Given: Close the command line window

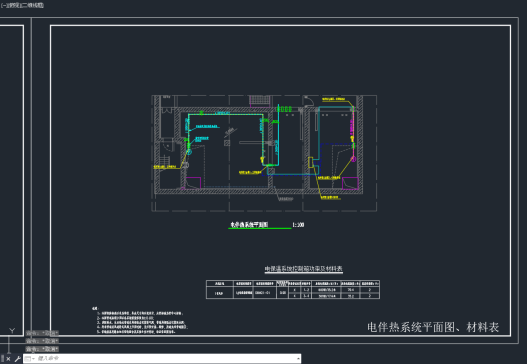Looking at the screenshot, I should (x=8, y=359).
